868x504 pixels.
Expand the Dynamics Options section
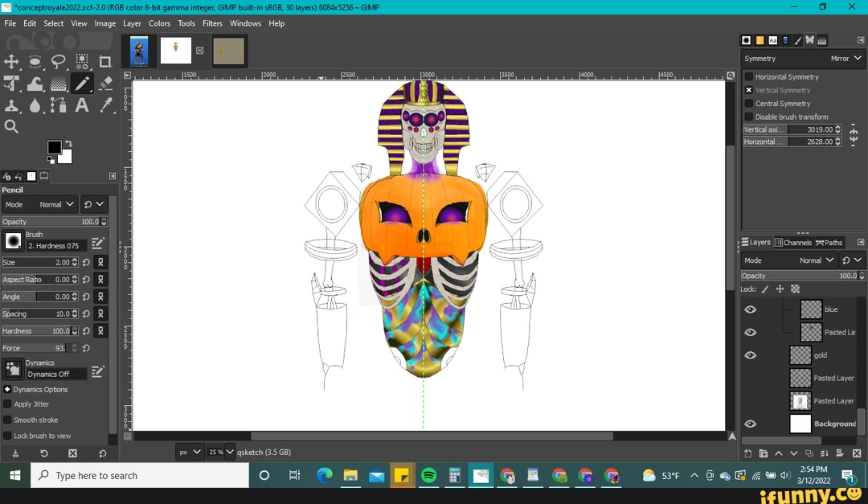pyautogui.click(x=7, y=389)
